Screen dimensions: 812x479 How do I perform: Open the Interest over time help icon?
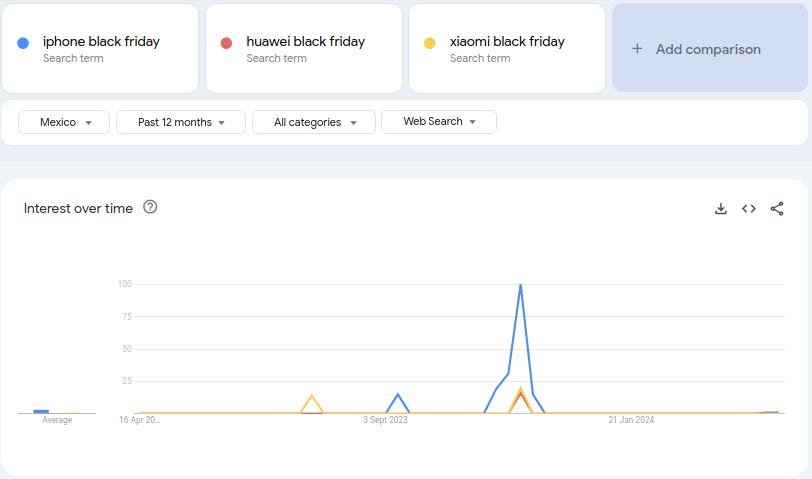150,207
